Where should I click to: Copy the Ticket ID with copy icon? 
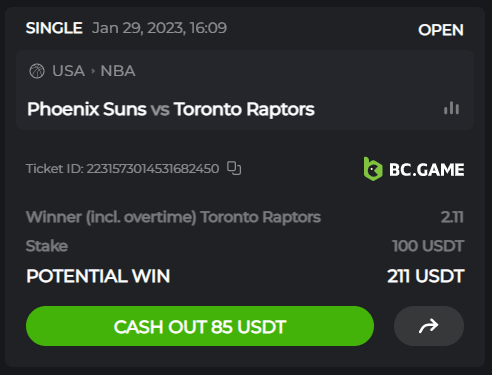tap(234, 168)
